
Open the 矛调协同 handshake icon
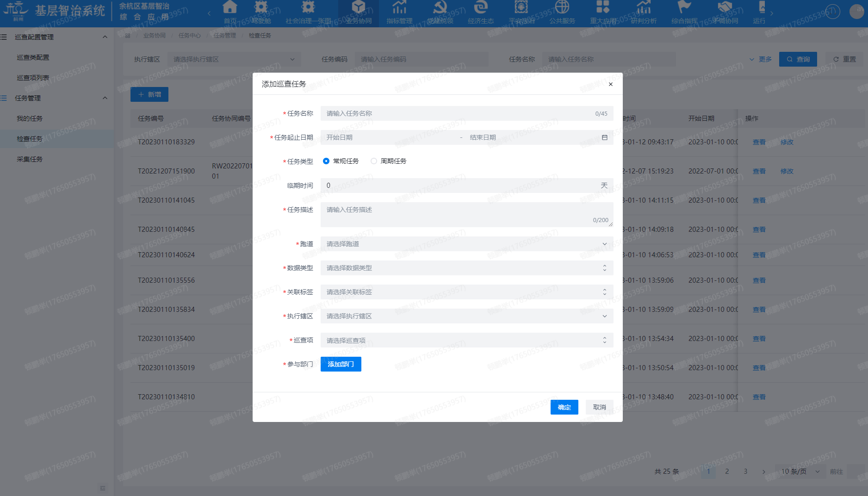[x=725, y=7]
